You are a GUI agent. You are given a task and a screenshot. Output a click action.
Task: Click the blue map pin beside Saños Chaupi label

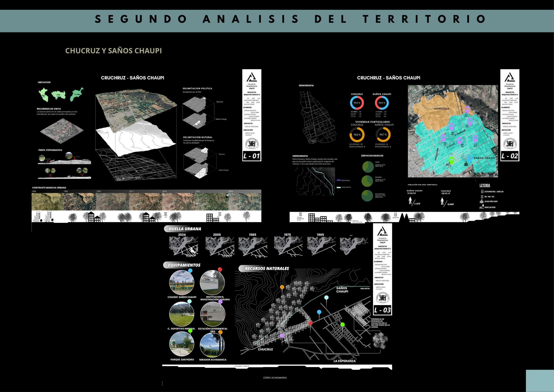click(470, 159)
